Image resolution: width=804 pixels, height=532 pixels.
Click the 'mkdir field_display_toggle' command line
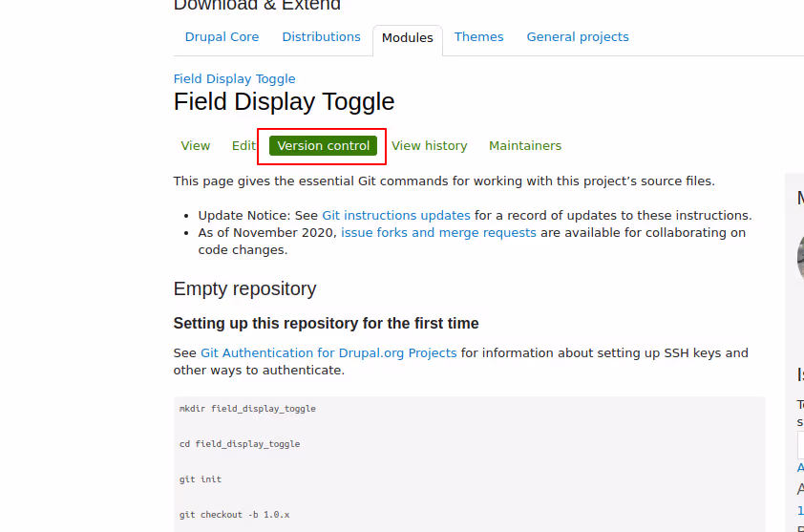click(247, 409)
